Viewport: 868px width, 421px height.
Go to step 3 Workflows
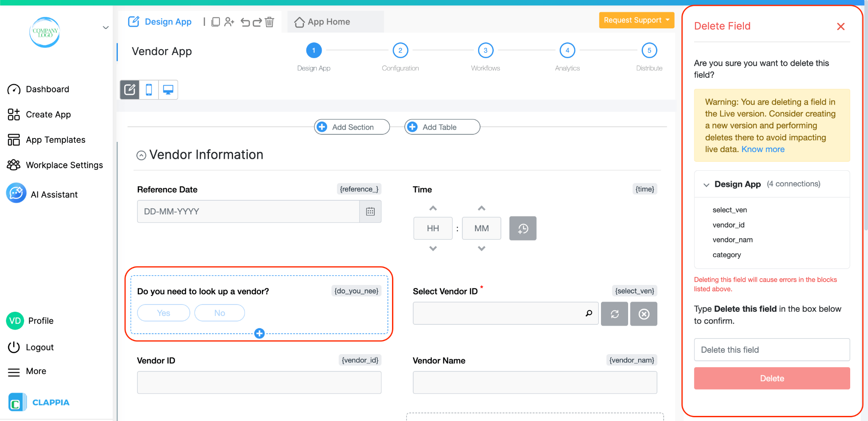(x=486, y=50)
